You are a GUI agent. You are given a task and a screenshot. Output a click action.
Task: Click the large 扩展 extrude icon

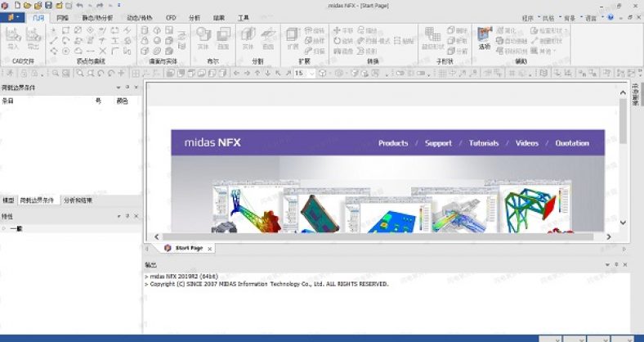tap(293, 39)
